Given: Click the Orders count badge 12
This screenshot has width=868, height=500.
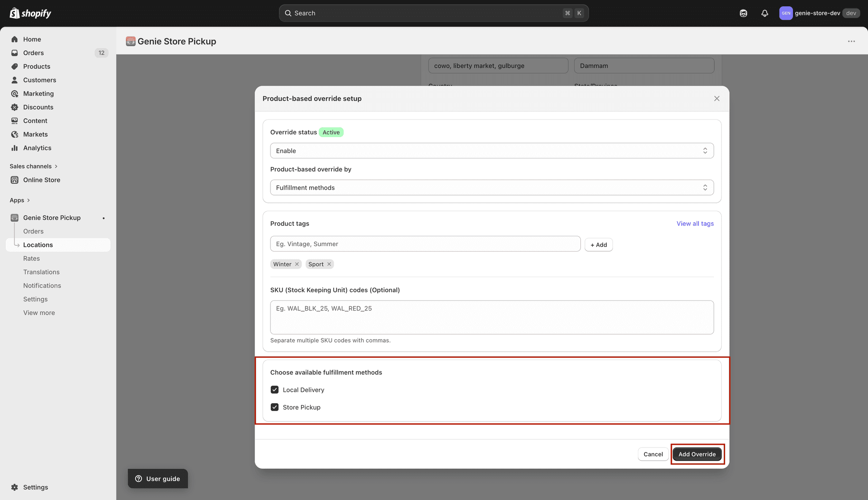Looking at the screenshot, I should coord(101,53).
